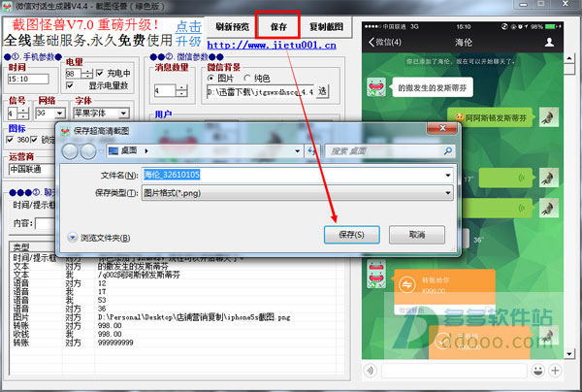The width and height of the screenshot is (582, 392).
Task: Tap the emoji smiley icon in preview
Action: tap(537, 370)
